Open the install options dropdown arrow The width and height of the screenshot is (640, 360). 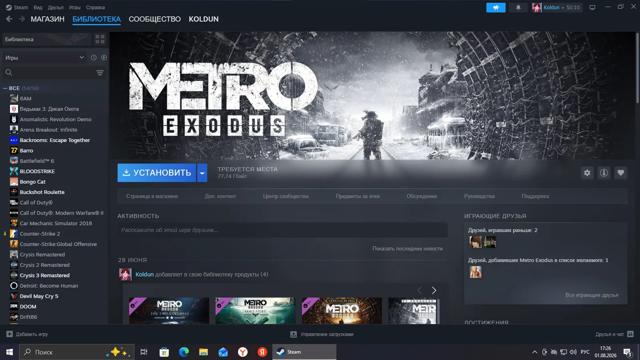pyautogui.click(x=202, y=173)
